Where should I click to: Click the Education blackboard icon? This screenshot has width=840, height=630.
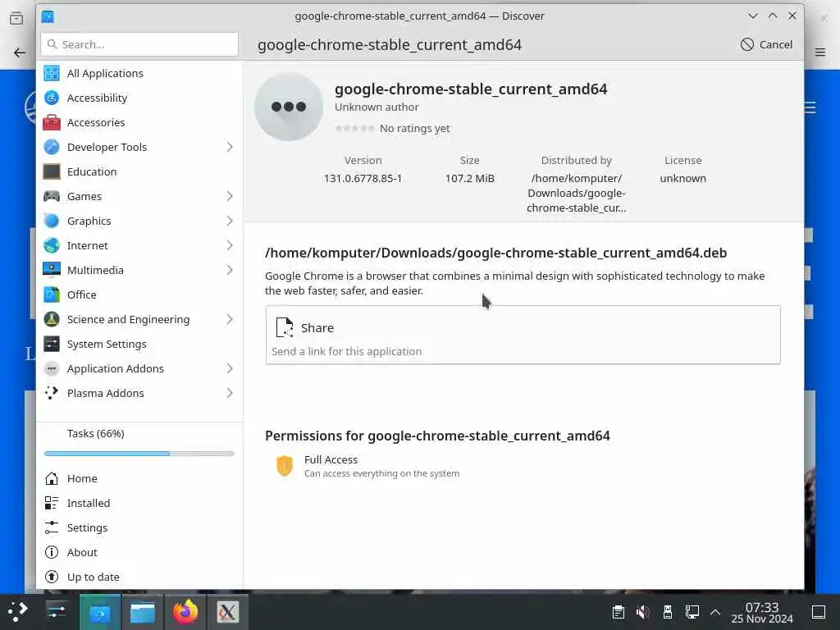[x=52, y=171]
